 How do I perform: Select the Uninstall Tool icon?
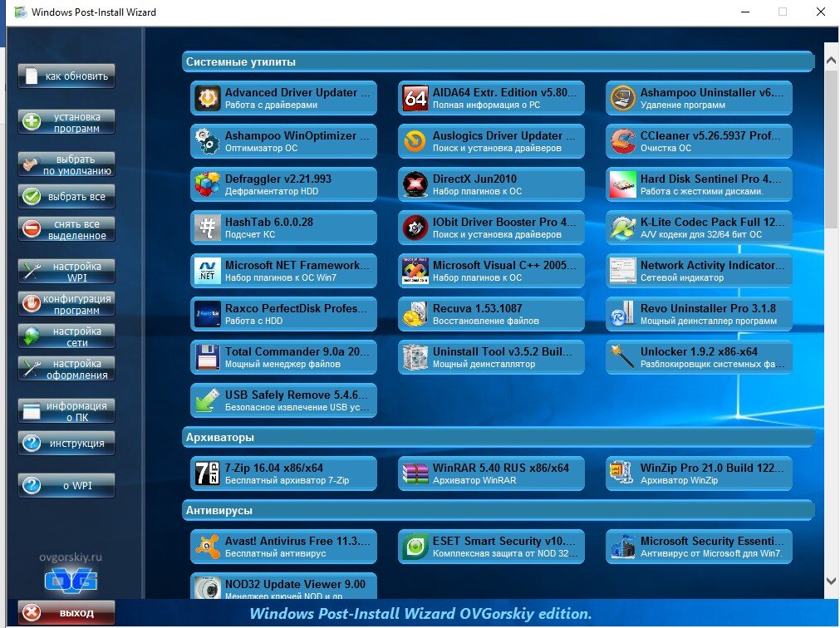point(415,358)
